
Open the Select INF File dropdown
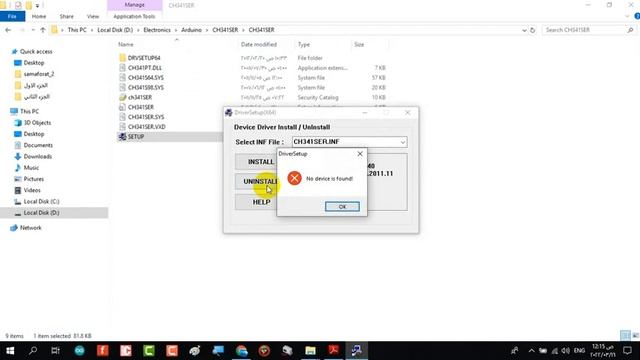[402, 142]
